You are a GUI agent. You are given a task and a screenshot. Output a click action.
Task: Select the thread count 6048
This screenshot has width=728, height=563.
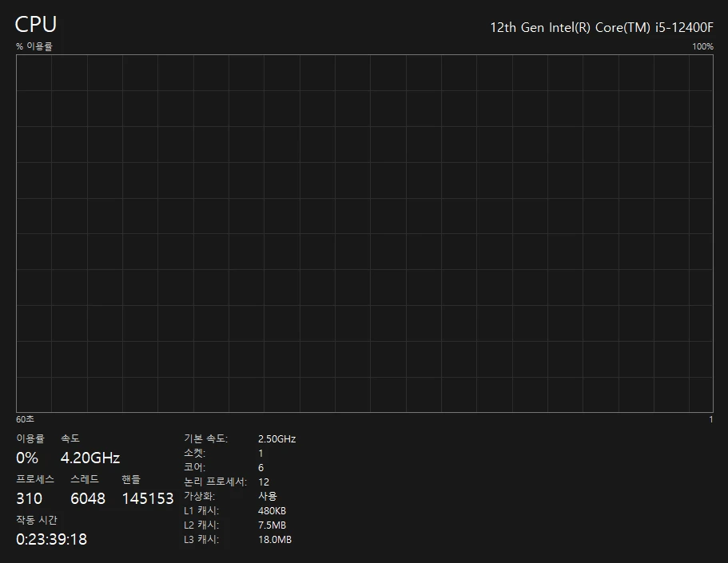[88, 498]
